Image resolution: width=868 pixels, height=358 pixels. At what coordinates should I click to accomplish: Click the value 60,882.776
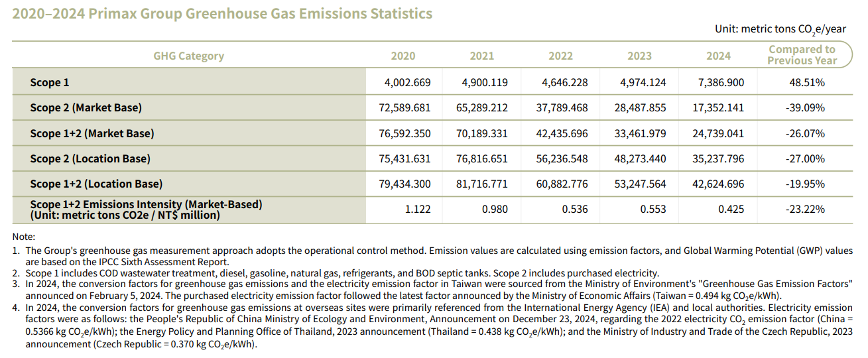(x=562, y=184)
